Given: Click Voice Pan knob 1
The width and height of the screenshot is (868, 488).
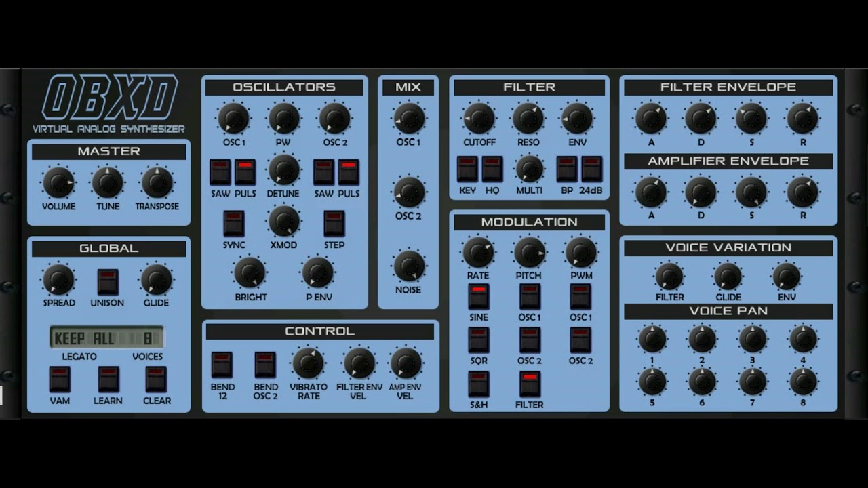Looking at the screenshot, I should pos(652,339).
